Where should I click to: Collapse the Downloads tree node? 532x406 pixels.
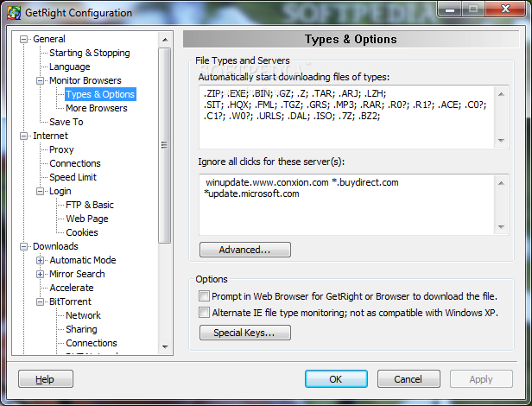[x=23, y=247]
